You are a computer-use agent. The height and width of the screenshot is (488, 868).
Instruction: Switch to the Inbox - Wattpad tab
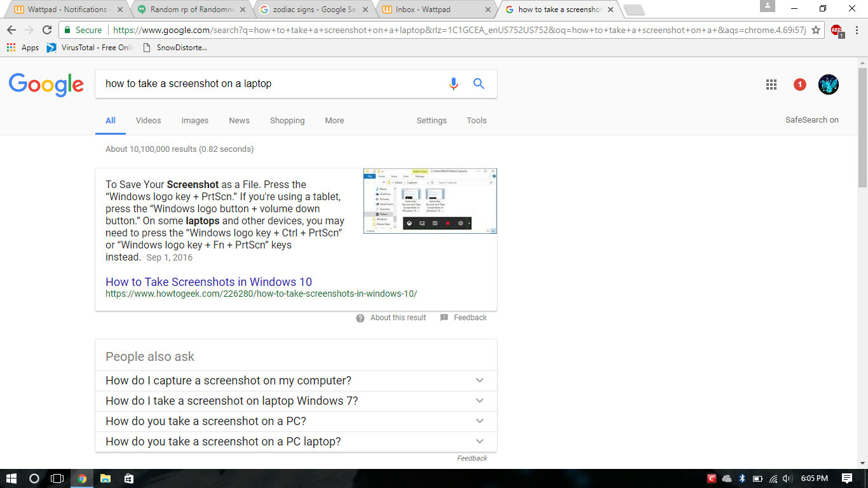click(436, 10)
